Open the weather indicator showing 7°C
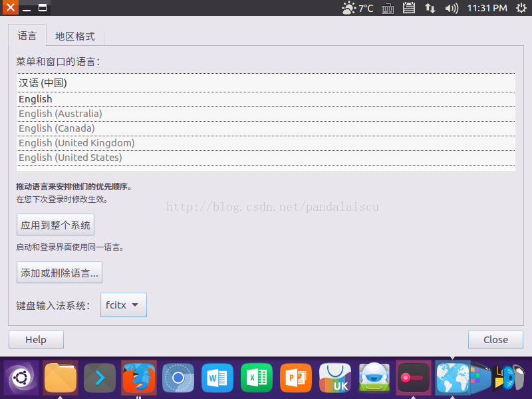The height and width of the screenshot is (399, 532). [357, 8]
